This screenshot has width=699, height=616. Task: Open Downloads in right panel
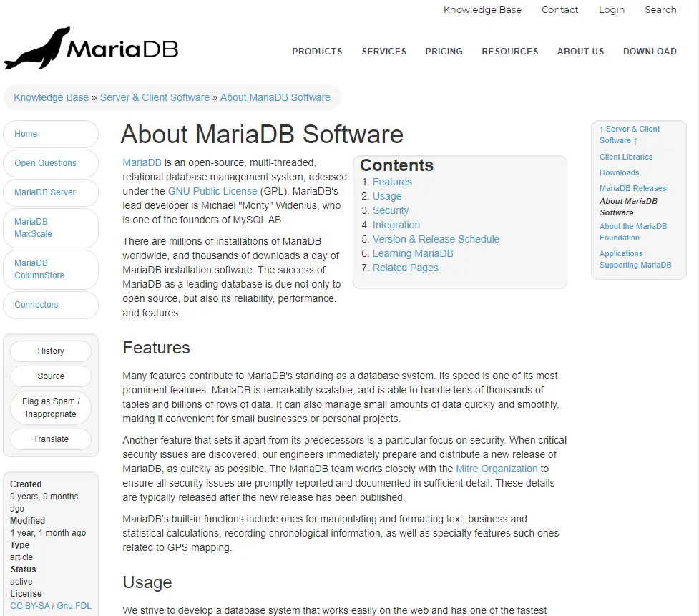point(619,172)
